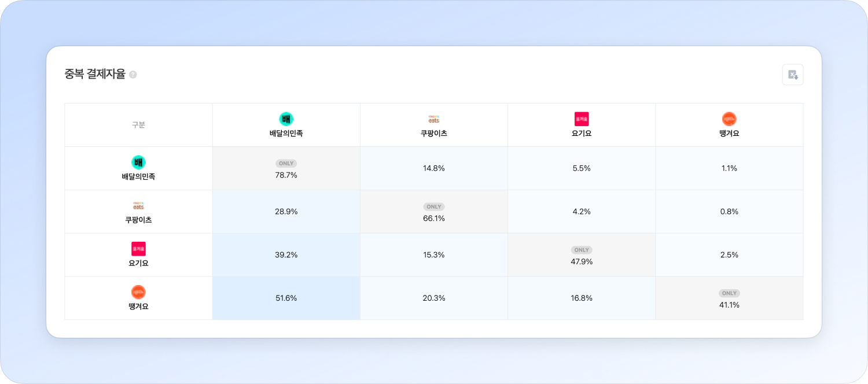Image resolution: width=868 pixels, height=384 pixels.
Task: Select the 78.7% ONLY cell for 배달의민족
Action: click(286, 169)
